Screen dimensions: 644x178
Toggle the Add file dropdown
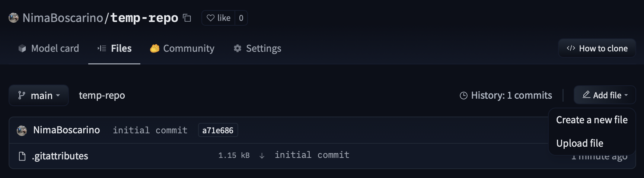[x=605, y=95]
